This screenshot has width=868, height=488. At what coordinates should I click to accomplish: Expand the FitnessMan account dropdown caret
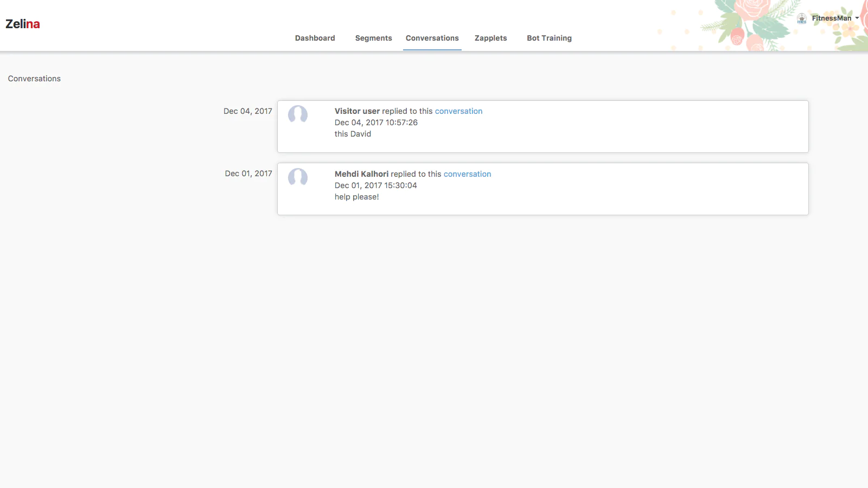(857, 18)
